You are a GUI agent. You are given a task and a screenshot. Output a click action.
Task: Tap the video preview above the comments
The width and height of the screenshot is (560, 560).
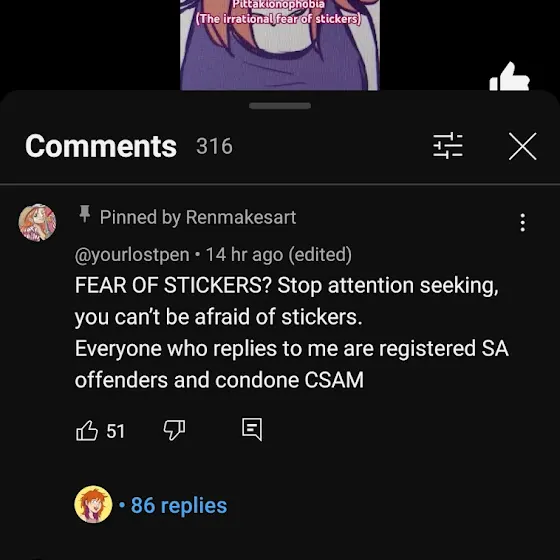pyautogui.click(x=280, y=45)
